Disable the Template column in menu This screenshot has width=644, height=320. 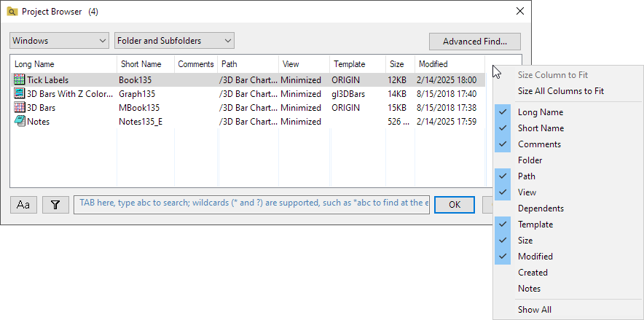pos(535,225)
